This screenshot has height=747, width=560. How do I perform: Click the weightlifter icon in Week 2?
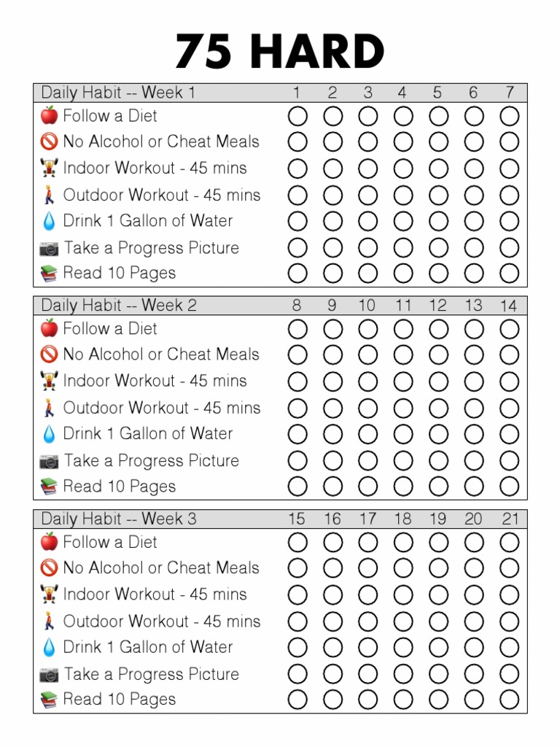(x=49, y=381)
